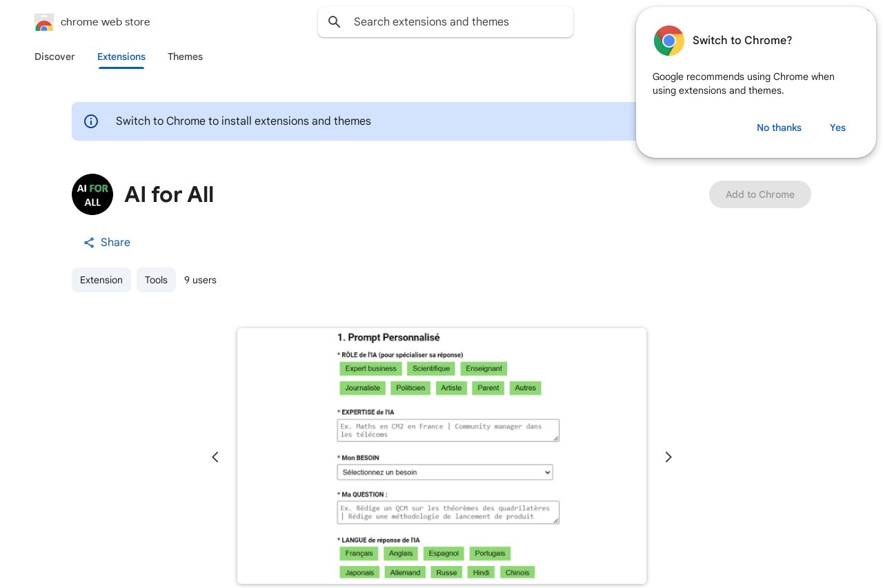Show the next screenshot with right arrow
The height and width of the screenshot is (588, 883).
(668, 457)
